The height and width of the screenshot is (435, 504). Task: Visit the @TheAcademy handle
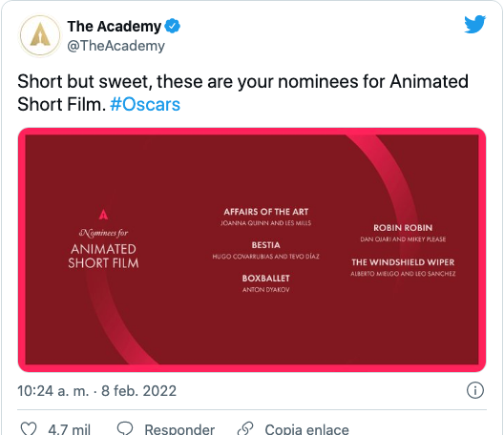tap(115, 46)
